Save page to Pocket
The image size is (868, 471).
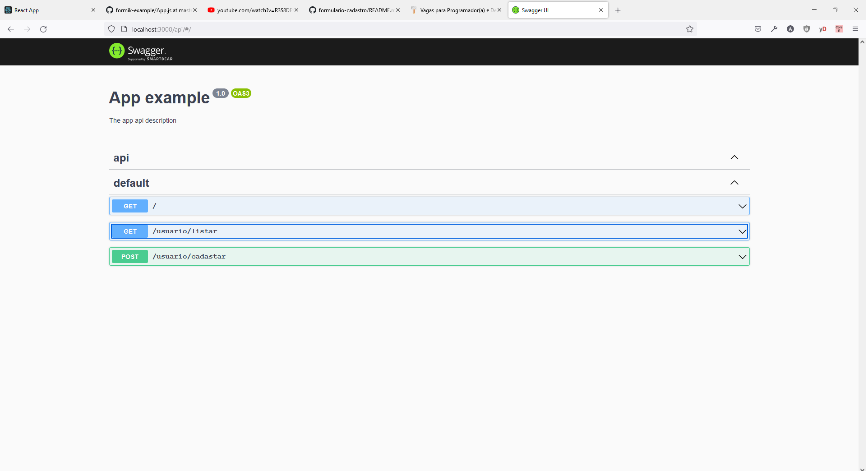[x=757, y=29]
